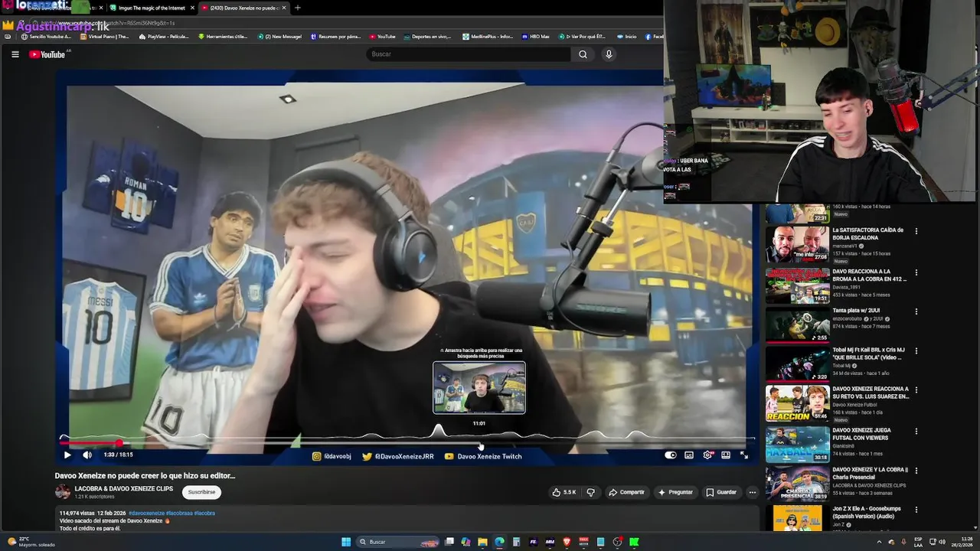Open options for Jon Z Goosebumps video
This screenshot has width=980, height=551.
click(916, 510)
